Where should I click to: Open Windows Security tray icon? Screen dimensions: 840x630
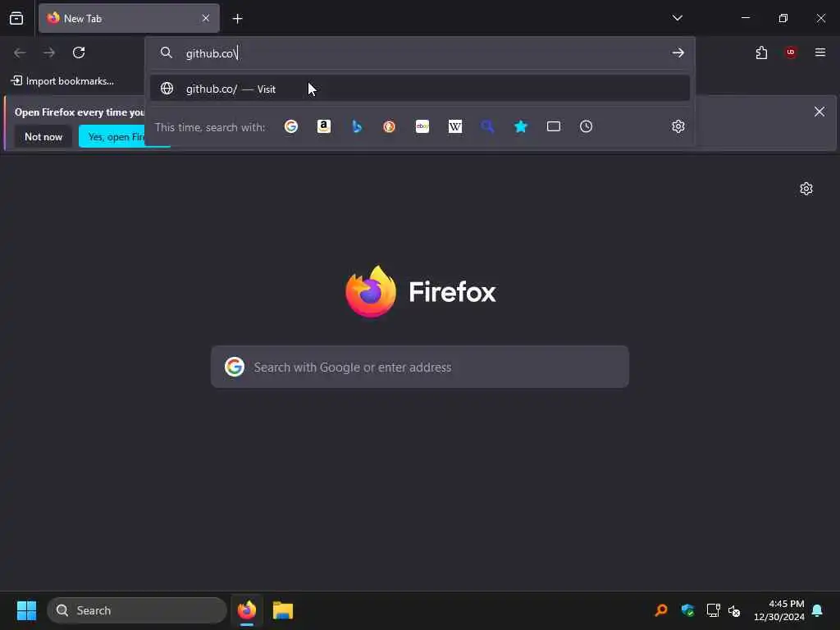point(688,610)
